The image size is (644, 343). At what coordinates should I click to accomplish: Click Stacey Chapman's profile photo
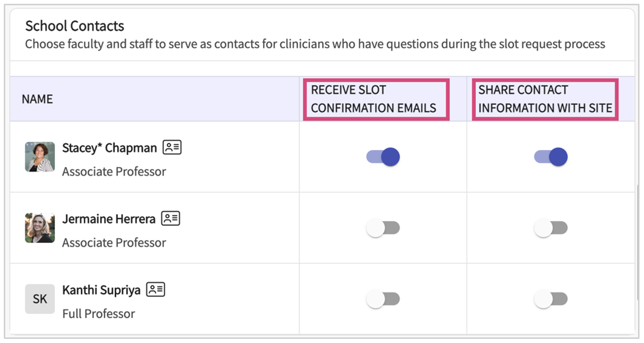[x=40, y=157]
